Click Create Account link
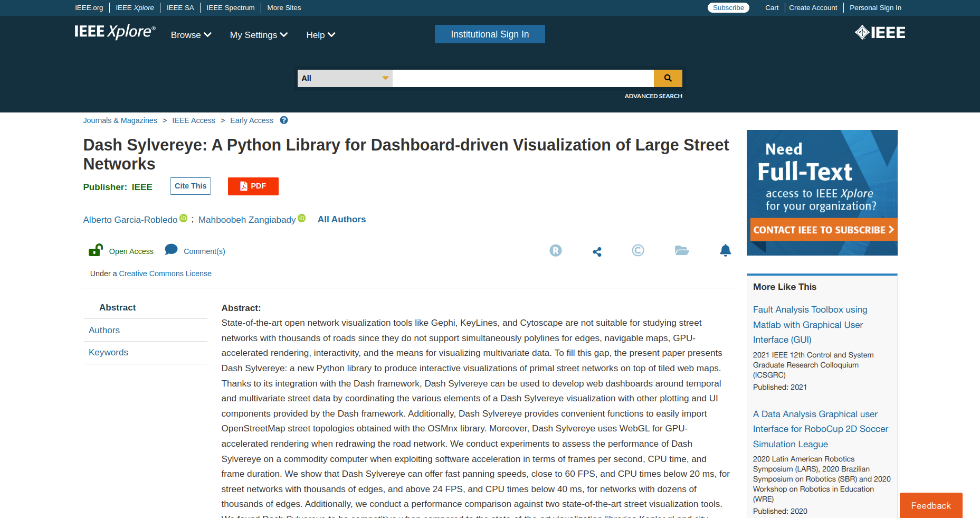Image resolution: width=980 pixels, height=518 pixels. (x=813, y=7)
